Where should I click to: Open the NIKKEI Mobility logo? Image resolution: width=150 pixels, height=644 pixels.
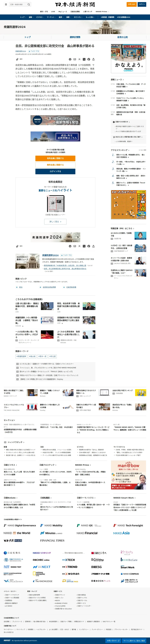[51, 526]
